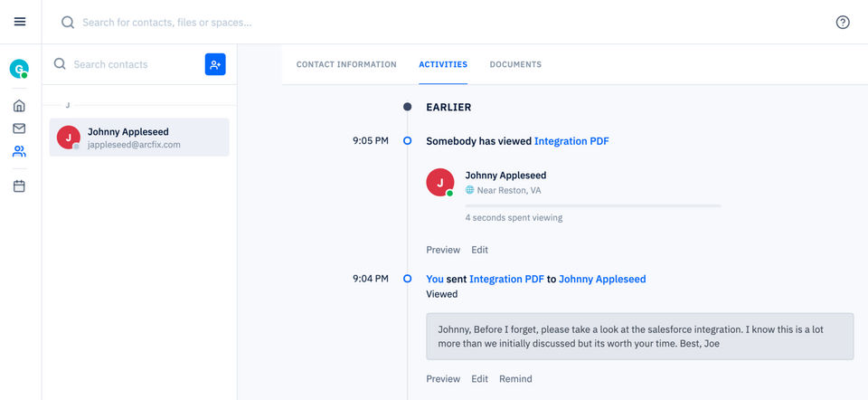Open the Integration PDF link at 9:05 PM
Viewport: 868px width, 400px height.
pos(571,141)
